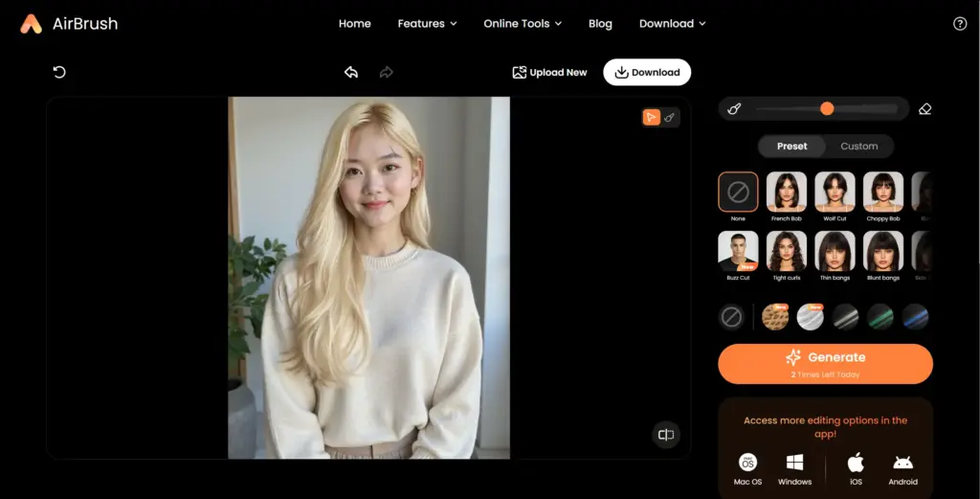The width and height of the screenshot is (980, 499).
Task: Switch to the brush tool on canvas
Action: 669,117
